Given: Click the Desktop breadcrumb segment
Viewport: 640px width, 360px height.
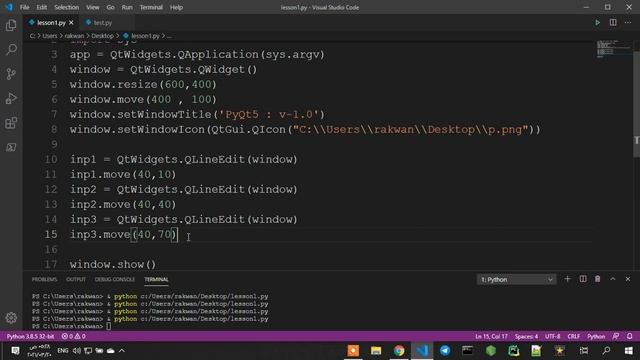Looking at the screenshot, I should pos(102,36).
